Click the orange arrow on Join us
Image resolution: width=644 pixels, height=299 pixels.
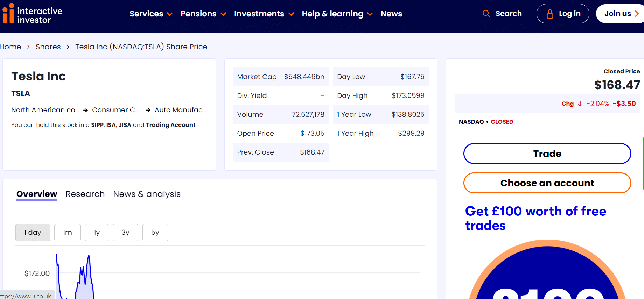[637, 14]
